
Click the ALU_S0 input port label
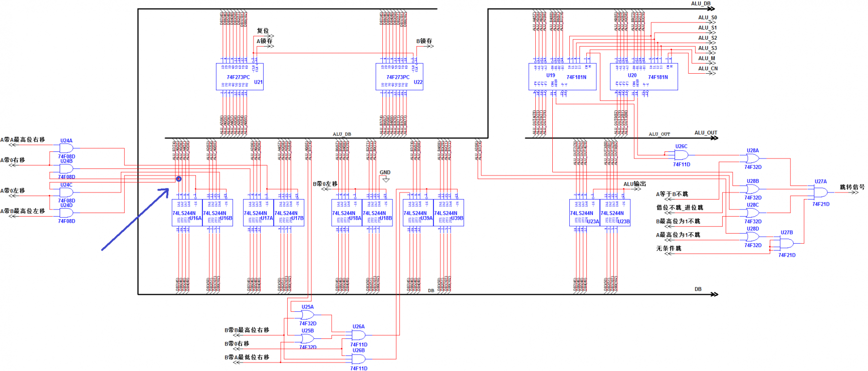[707, 18]
